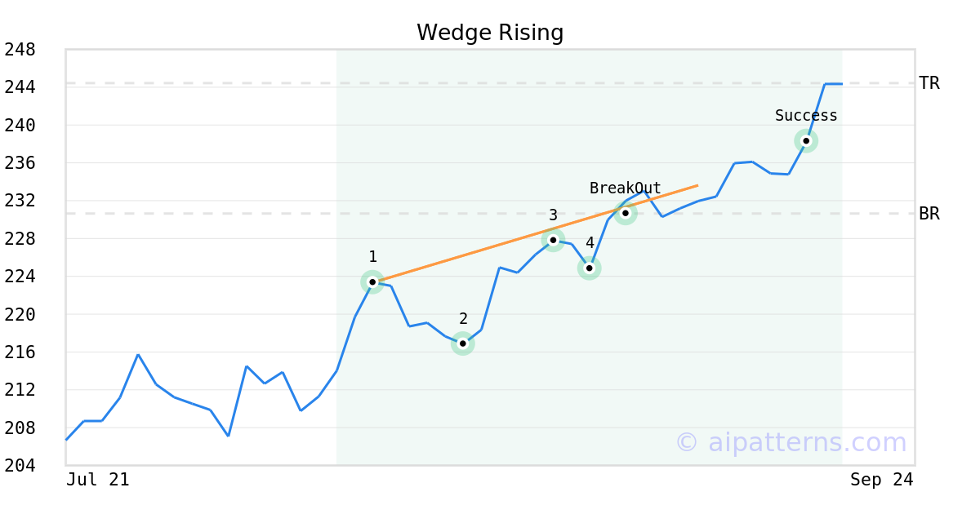Image resolution: width=980 pixels, height=514 pixels.
Task: Open the aipatterns.com watermark link
Action: click(791, 442)
